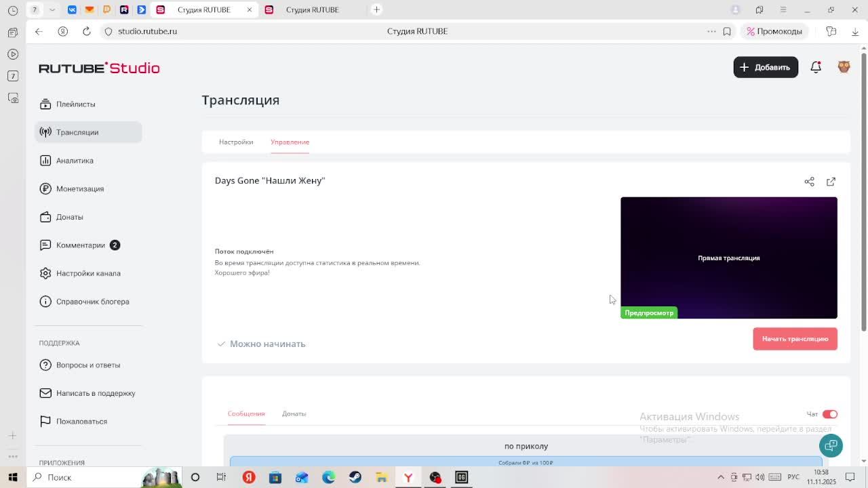
Task: Click the Пожаловаться link
Action: tap(88, 422)
